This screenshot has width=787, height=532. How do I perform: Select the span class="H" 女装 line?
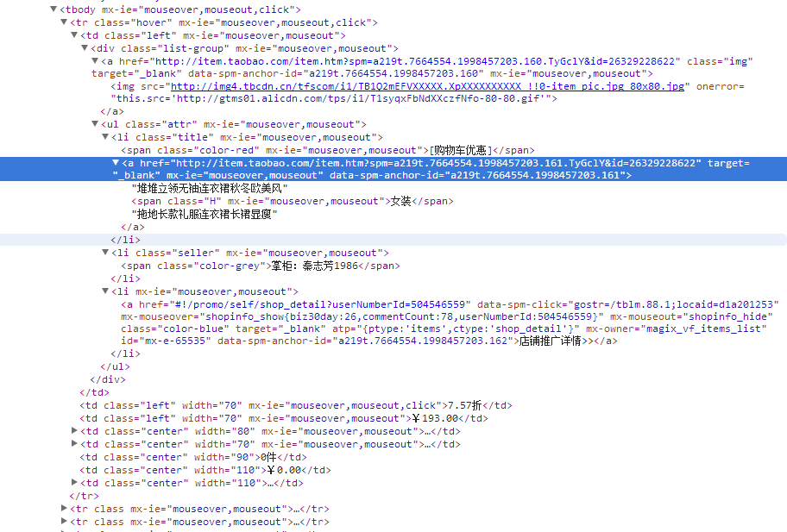tap(293, 201)
